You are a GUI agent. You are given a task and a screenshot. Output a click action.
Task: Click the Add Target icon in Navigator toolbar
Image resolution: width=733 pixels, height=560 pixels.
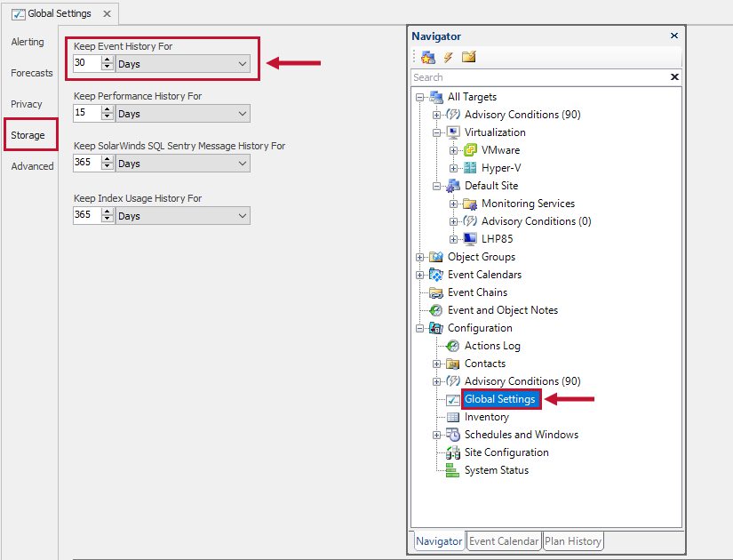[x=429, y=56]
